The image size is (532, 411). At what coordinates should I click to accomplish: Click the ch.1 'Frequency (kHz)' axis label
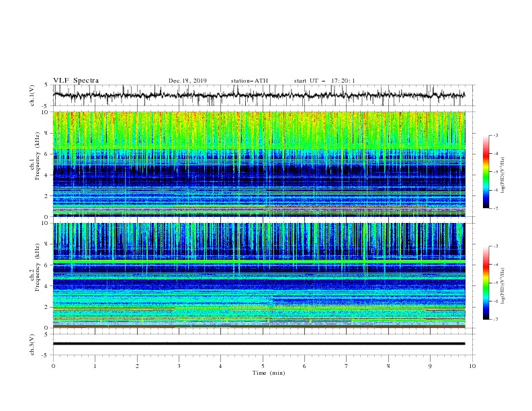pyautogui.click(x=36, y=156)
